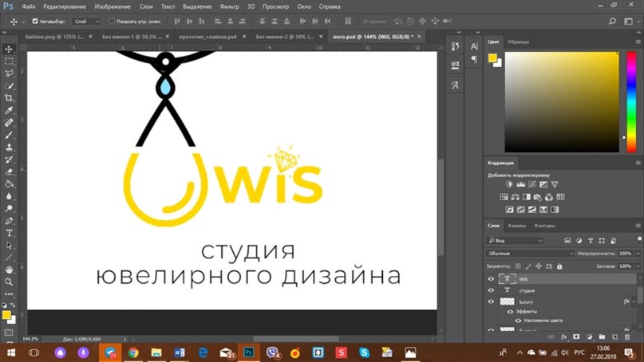Select the WiS layer name
The image size is (644, 362).
pos(523,279)
